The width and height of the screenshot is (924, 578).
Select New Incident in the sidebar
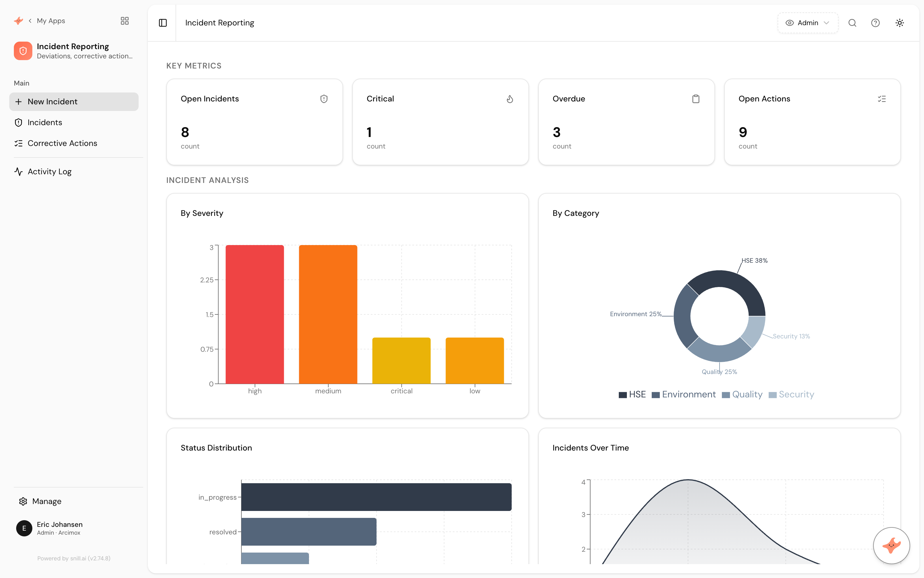click(x=74, y=102)
